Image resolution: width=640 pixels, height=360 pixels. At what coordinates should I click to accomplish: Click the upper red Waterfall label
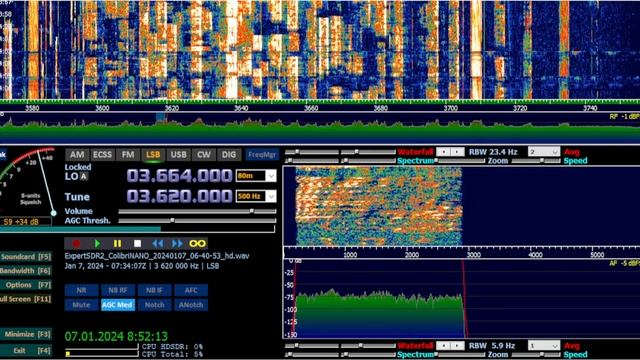click(x=415, y=152)
